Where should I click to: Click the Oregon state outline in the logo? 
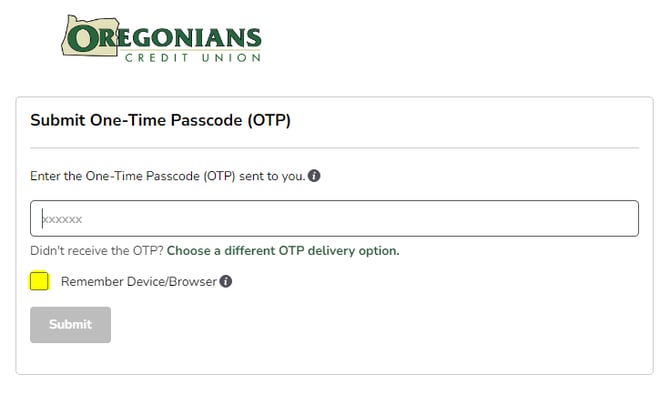90,36
